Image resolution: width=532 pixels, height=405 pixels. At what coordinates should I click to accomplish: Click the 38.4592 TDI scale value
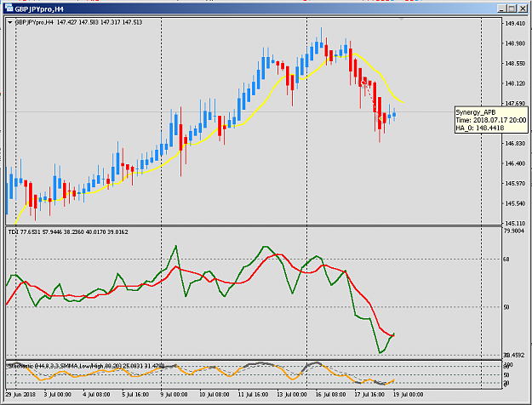click(513, 355)
